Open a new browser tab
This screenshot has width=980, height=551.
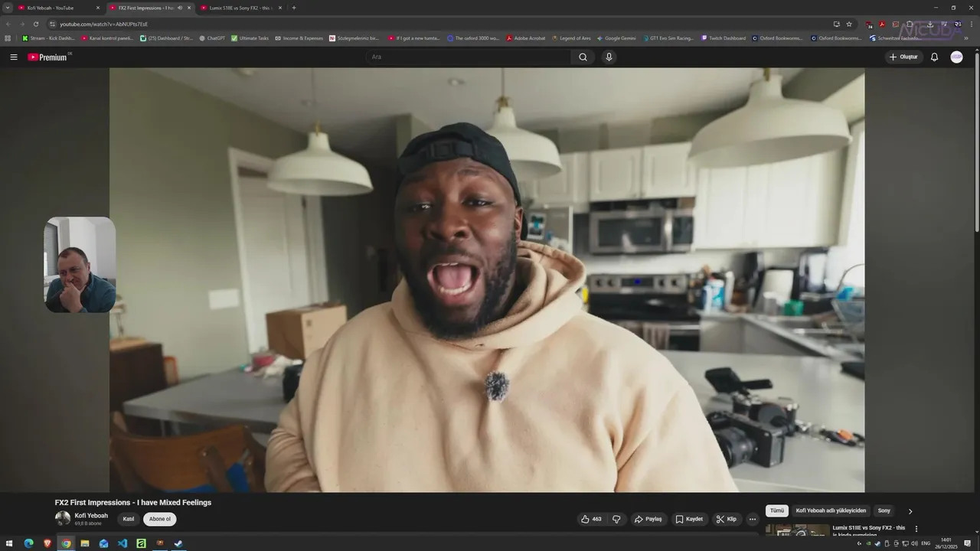[294, 8]
